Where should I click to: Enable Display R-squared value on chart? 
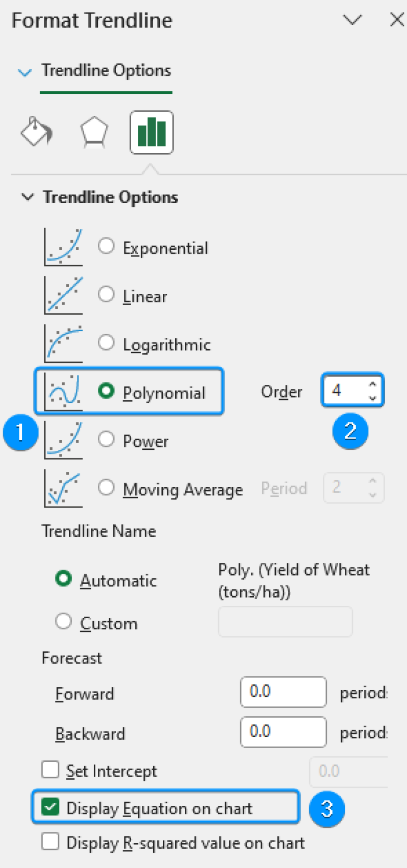[50, 841]
